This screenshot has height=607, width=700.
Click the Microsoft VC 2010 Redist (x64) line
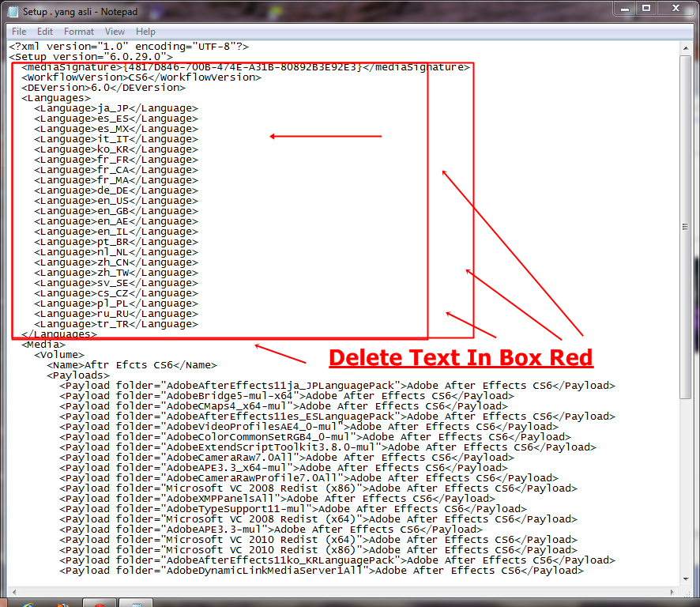(x=318, y=540)
